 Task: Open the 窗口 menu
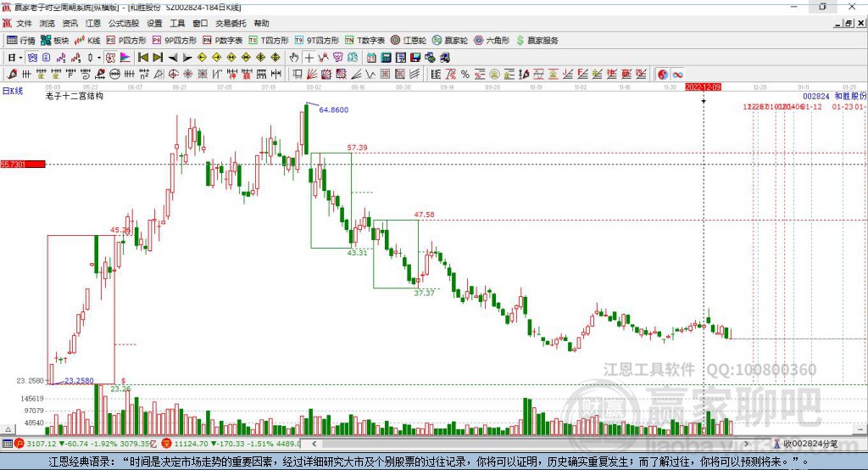click(200, 23)
